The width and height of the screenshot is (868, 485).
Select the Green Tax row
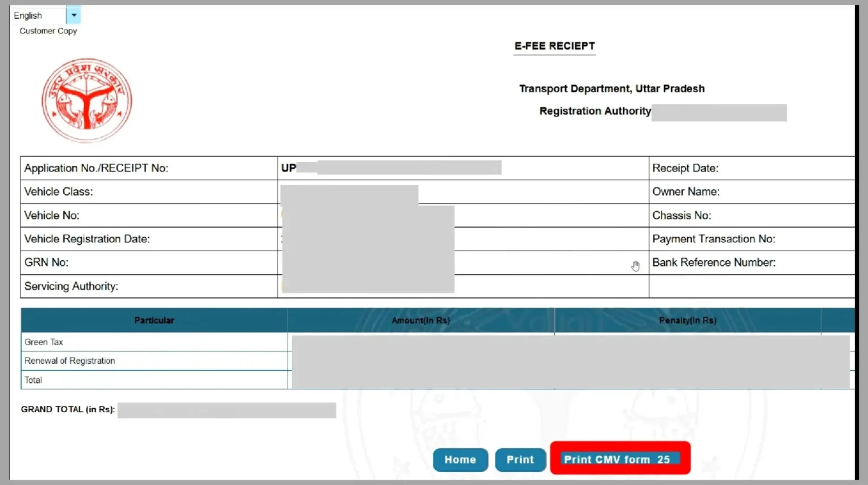coord(44,342)
